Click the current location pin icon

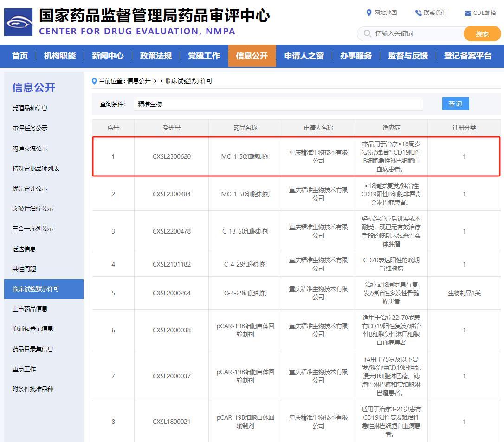point(95,81)
